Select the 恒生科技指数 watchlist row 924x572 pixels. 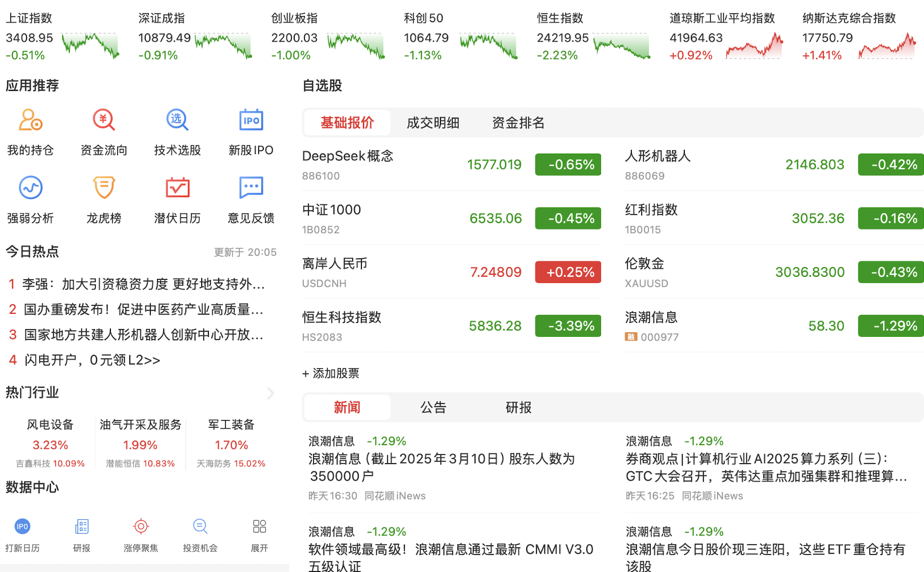coord(451,326)
